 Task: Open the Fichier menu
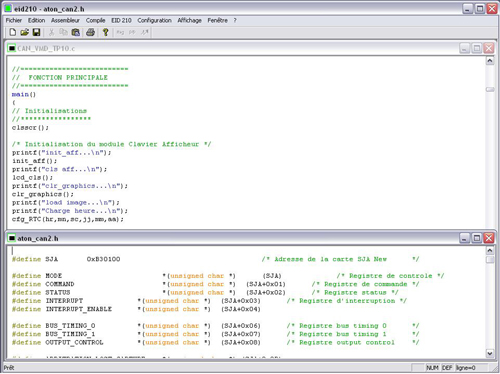[14, 20]
